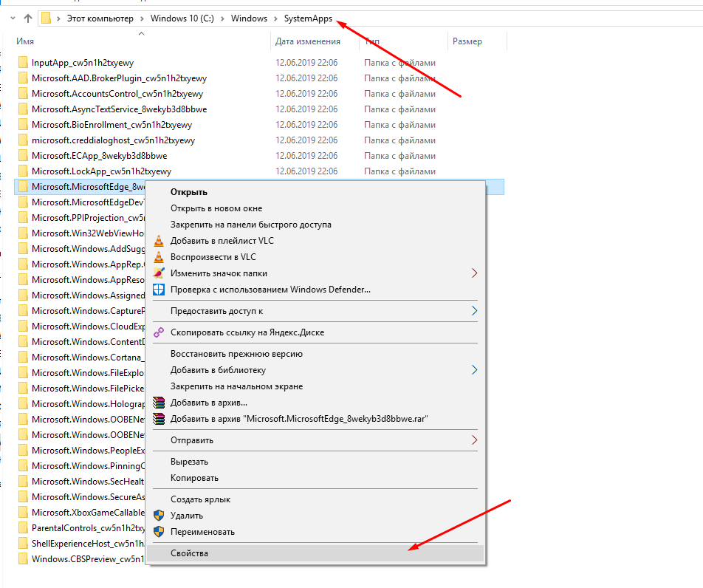The image size is (703, 588).
Task: Click the WinRAR icon beside the MicrosoftEdge .rar entry
Action: 159,419
